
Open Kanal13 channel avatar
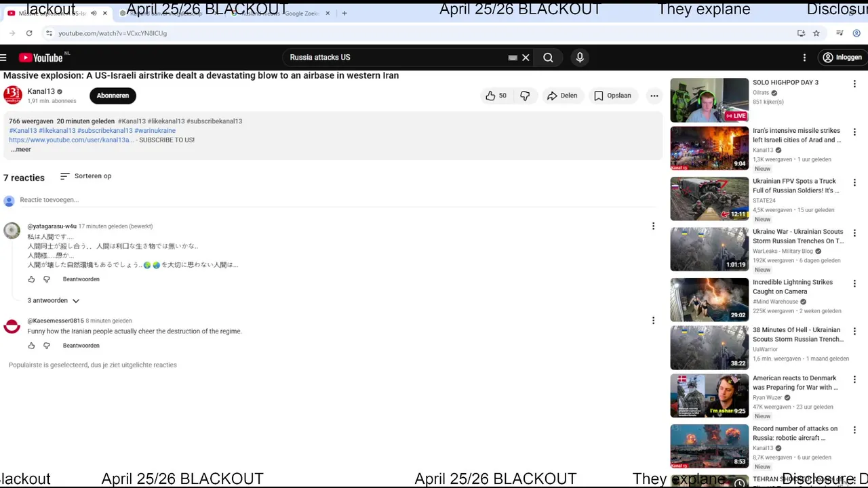[x=13, y=96]
